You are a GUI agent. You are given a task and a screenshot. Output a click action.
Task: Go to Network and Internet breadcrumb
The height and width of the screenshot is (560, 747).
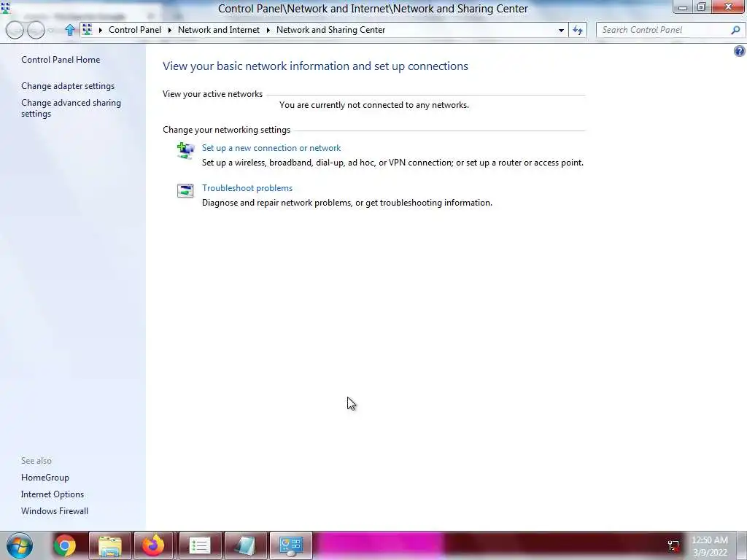[219, 29]
